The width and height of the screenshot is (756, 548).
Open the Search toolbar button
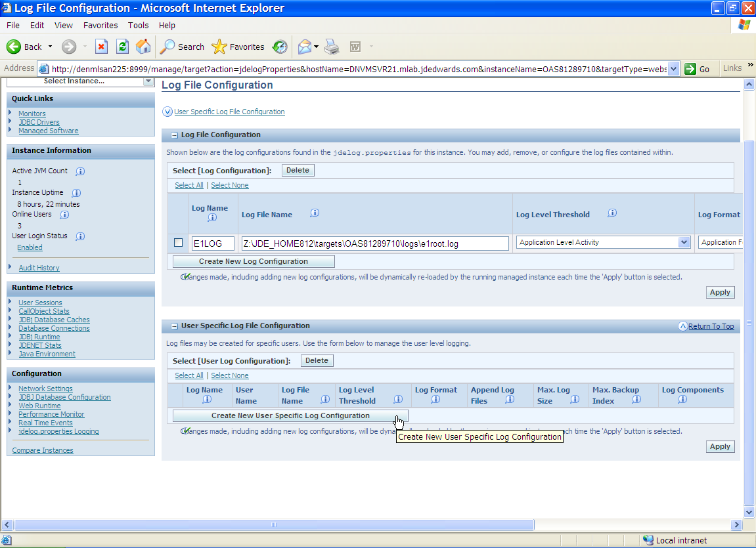(182, 47)
